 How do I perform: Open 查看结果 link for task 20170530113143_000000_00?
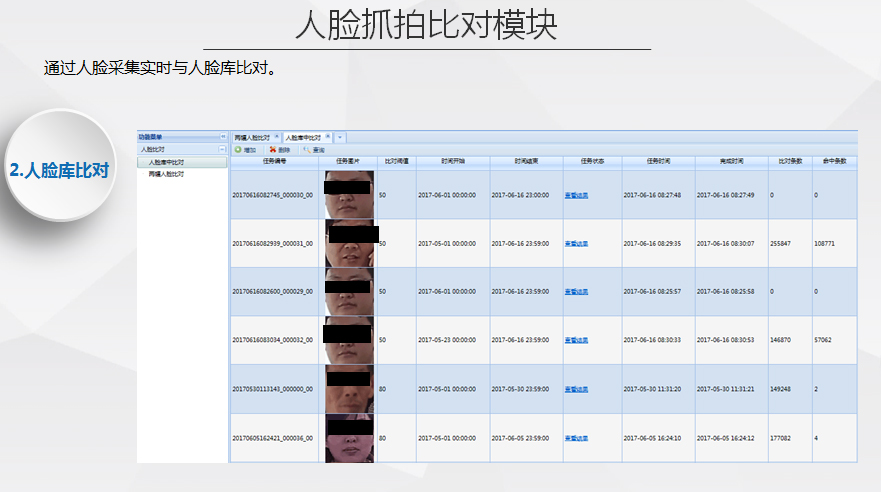(x=576, y=389)
